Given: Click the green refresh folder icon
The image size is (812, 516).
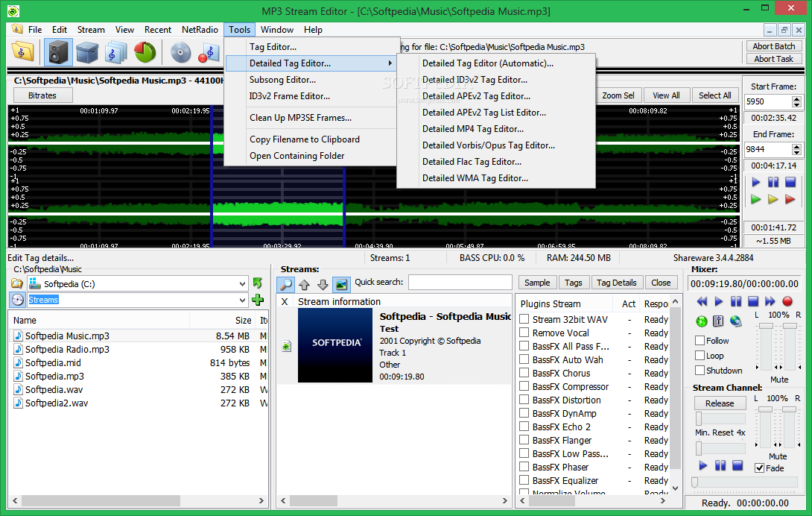Looking at the screenshot, I should click(x=257, y=283).
